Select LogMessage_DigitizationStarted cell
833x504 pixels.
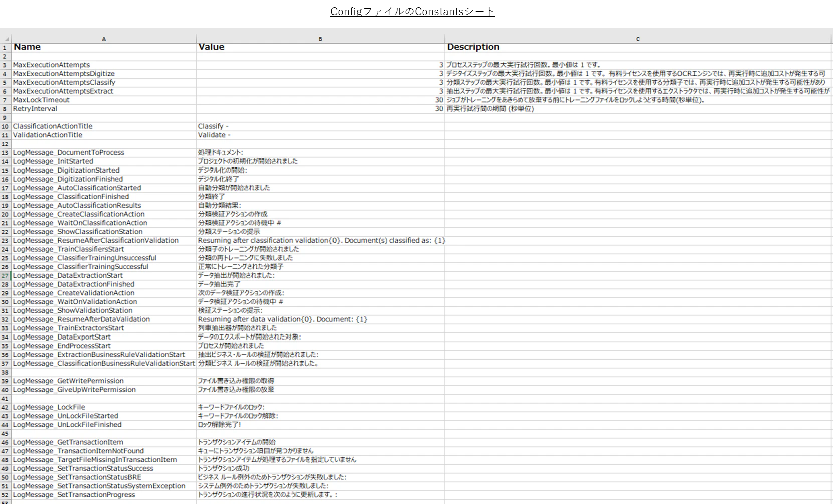pos(104,171)
